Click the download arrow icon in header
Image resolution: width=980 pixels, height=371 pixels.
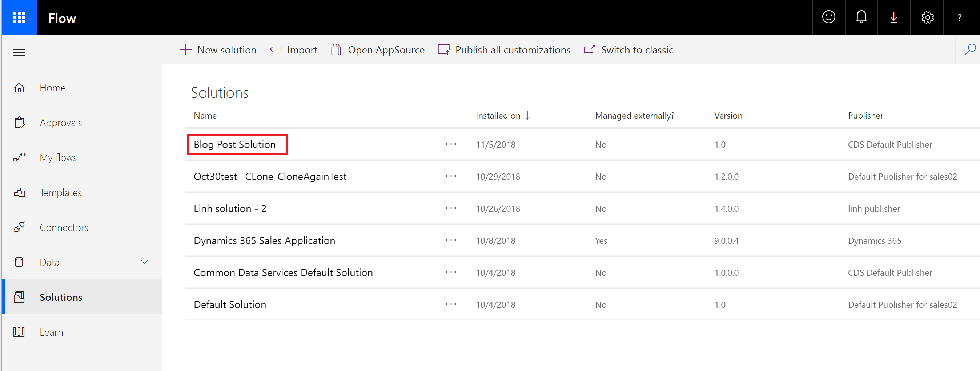(x=893, y=17)
